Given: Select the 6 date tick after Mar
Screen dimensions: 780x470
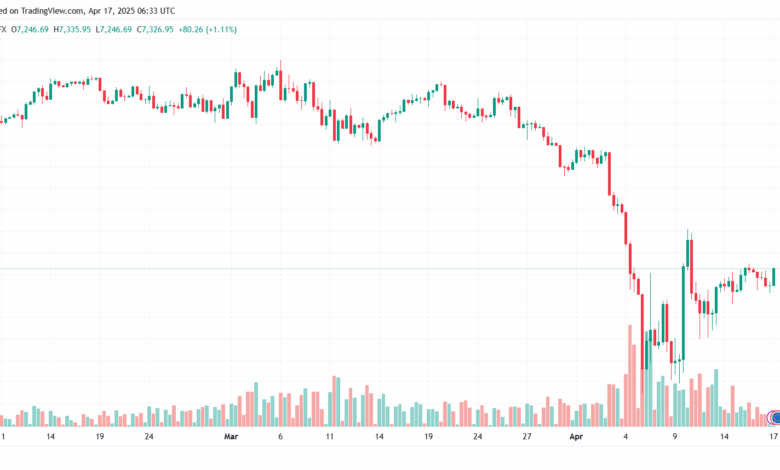Looking at the screenshot, I should click(280, 437).
